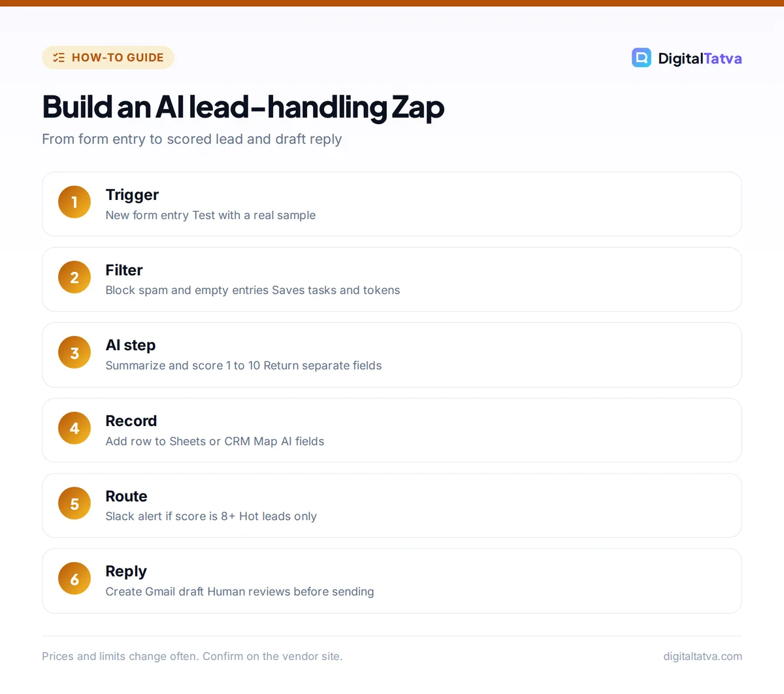This screenshot has height=694, width=784.
Task: Click the "Trigger" step title
Action: click(x=132, y=195)
